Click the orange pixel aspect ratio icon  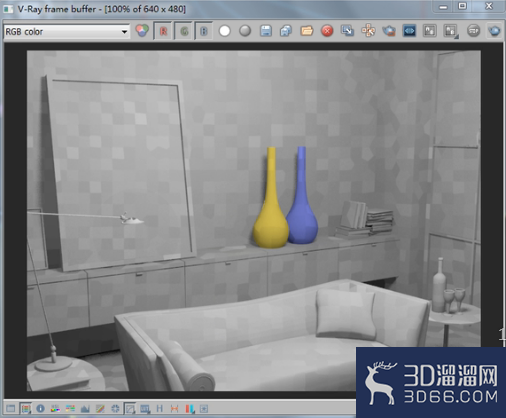pyautogui.click(x=174, y=408)
